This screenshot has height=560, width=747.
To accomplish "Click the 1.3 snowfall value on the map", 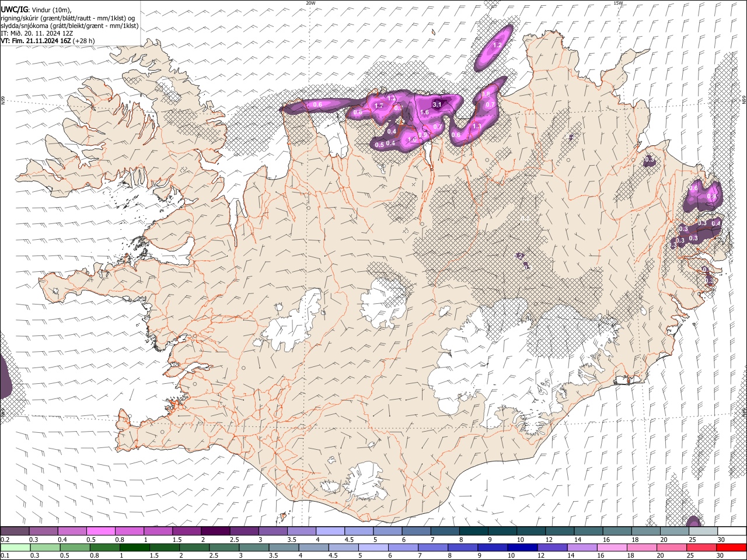I will click(477, 126).
